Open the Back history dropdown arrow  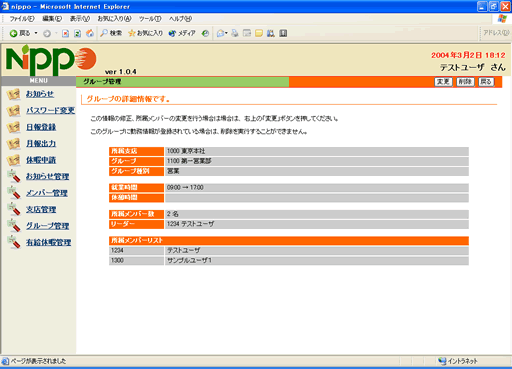36,33
